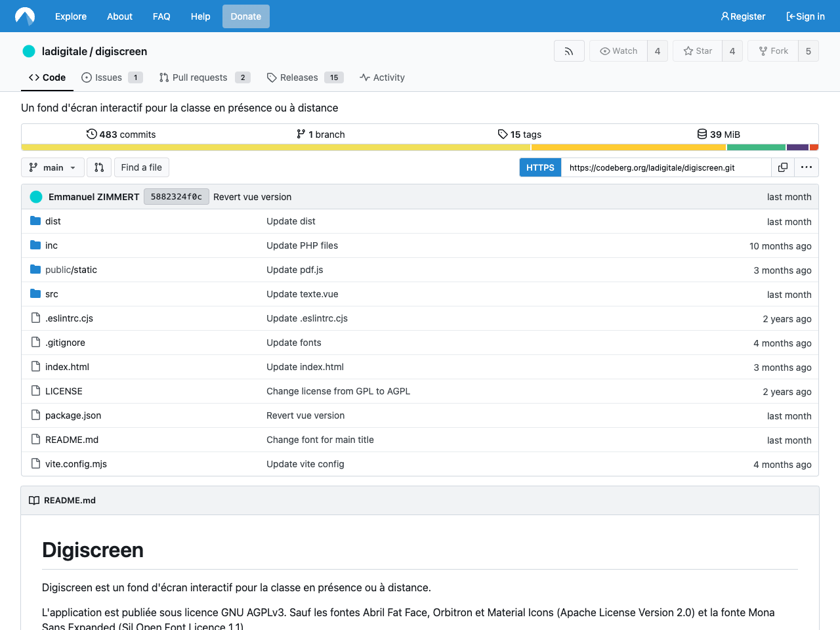Open the ladigitale owner link

(x=64, y=51)
